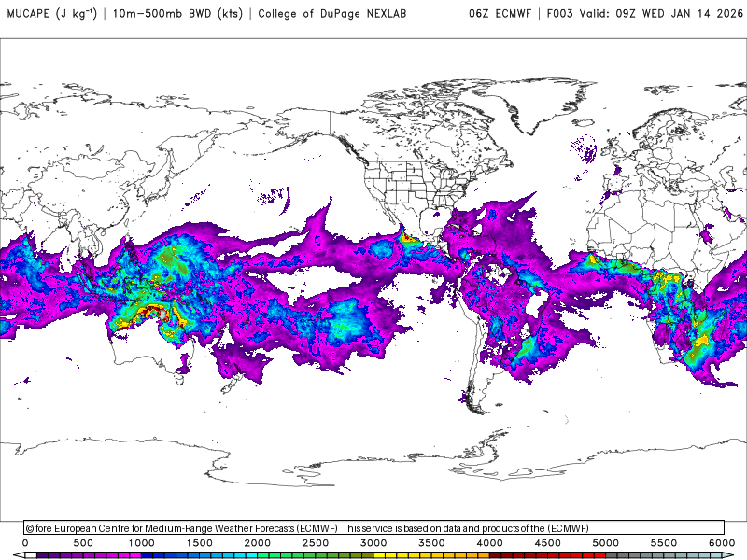Click the 3000 label on the color scale
This screenshot has width=747, height=560.
[373, 543]
